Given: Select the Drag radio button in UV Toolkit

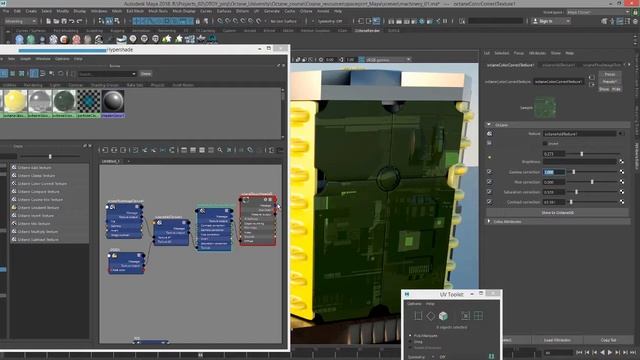Looking at the screenshot, I should point(410,342).
